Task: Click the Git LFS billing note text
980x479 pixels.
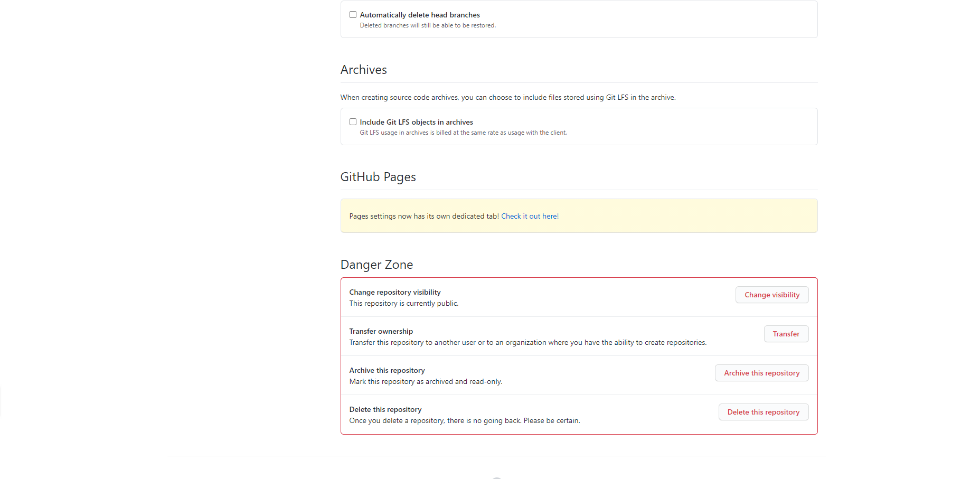Action: click(463, 133)
